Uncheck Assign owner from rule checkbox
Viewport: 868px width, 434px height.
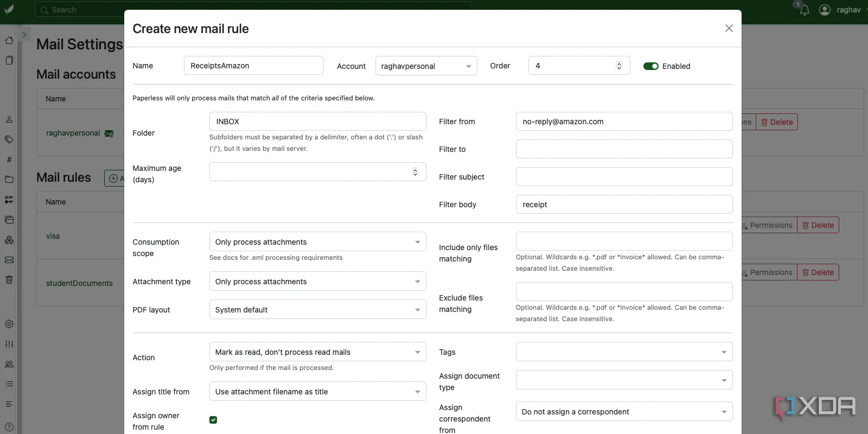tap(213, 420)
